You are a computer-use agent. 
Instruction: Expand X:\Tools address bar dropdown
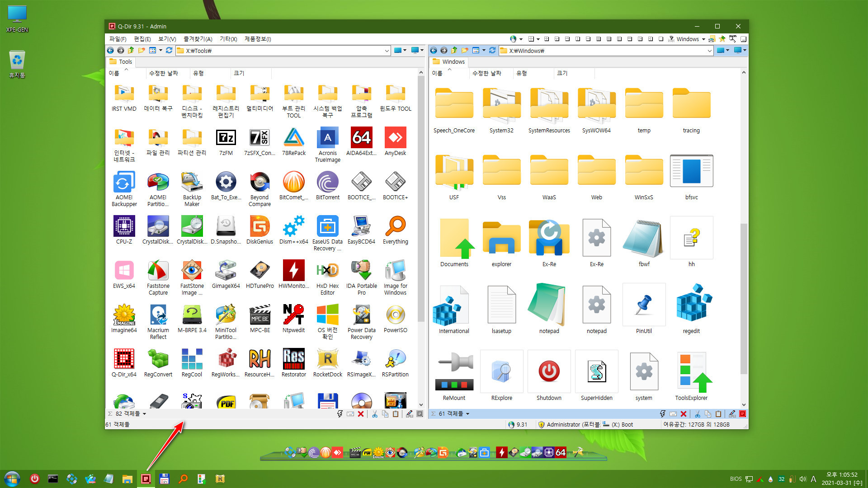click(x=387, y=51)
